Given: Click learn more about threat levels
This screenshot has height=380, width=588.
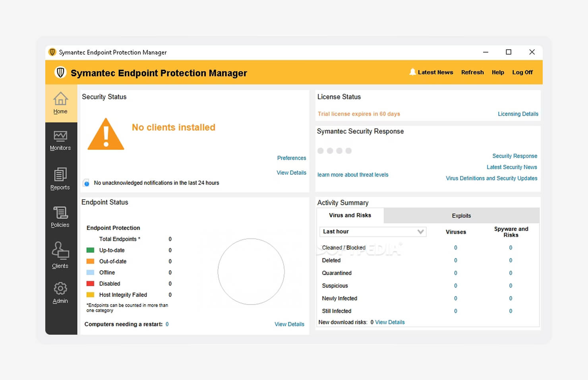Looking at the screenshot, I should (353, 174).
